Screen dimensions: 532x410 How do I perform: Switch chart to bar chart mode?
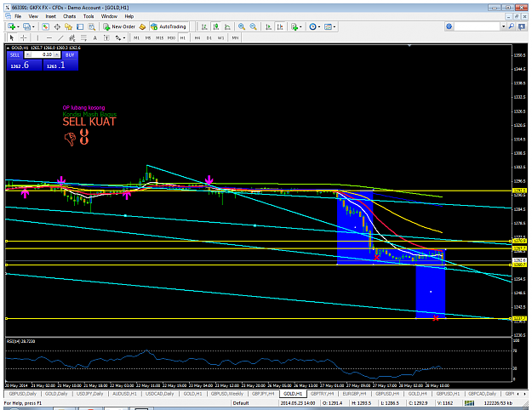[204, 26]
